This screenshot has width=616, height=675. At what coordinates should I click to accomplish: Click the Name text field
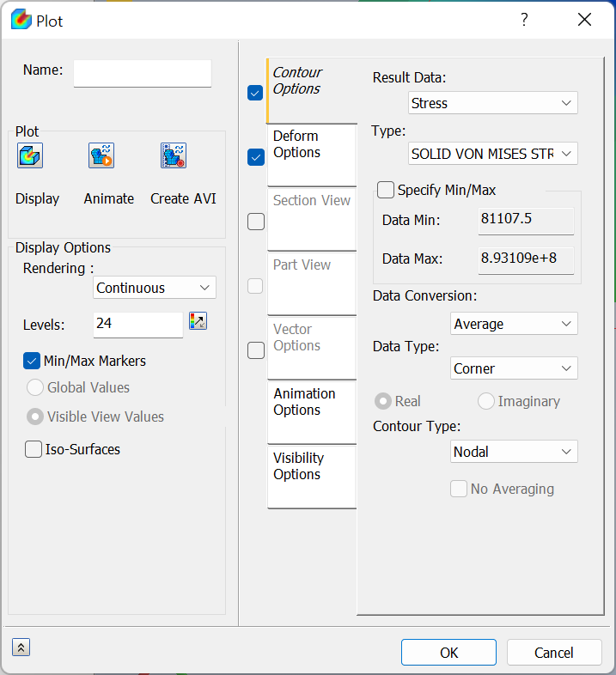[x=142, y=73]
